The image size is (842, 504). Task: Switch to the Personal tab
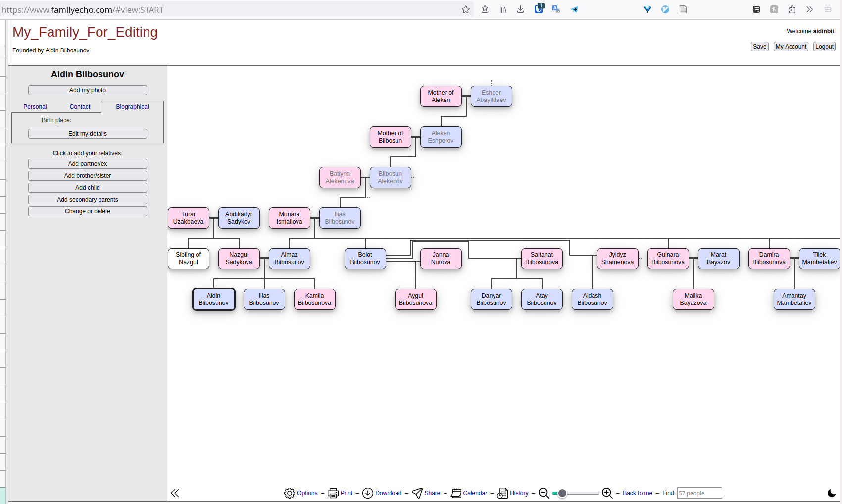(x=35, y=107)
